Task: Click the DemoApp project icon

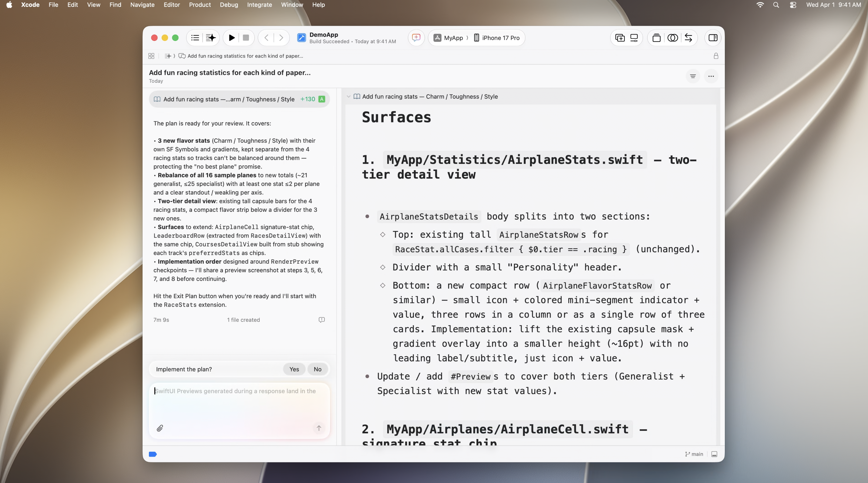Action: tap(301, 38)
